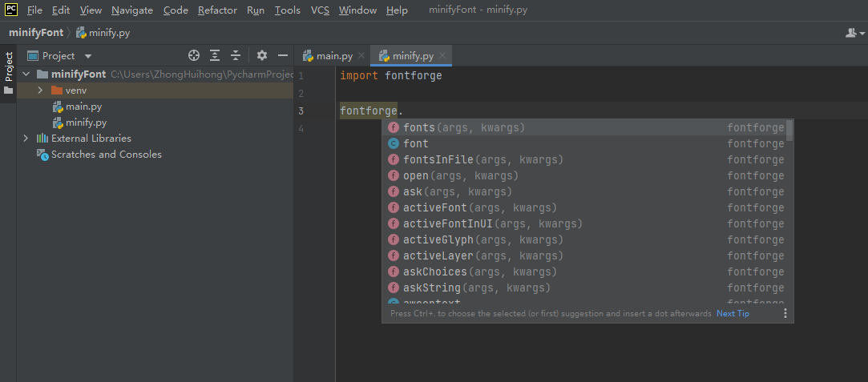Screen dimensions: 868x382
Task: Collapse the minifyFont root folder
Action: 26,74
